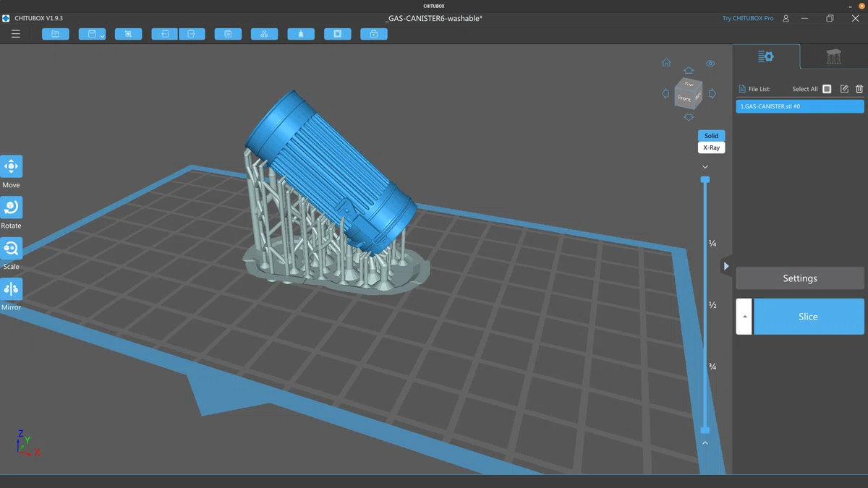Select the Rotate tool

11,207
